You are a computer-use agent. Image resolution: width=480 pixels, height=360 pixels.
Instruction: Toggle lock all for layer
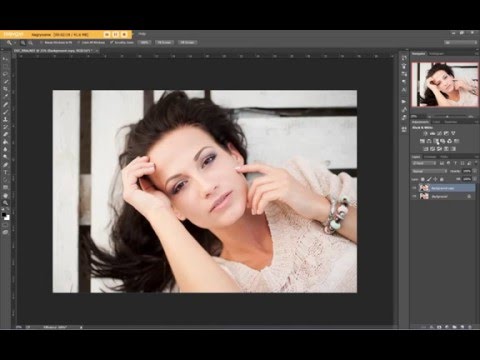[x=442, y=179]
